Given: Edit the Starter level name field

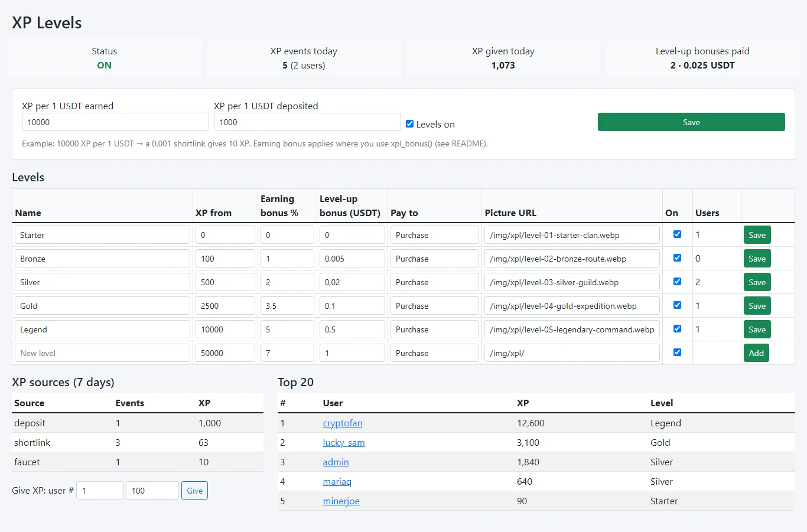Looking at the screenshot, I should pos(102,235).
